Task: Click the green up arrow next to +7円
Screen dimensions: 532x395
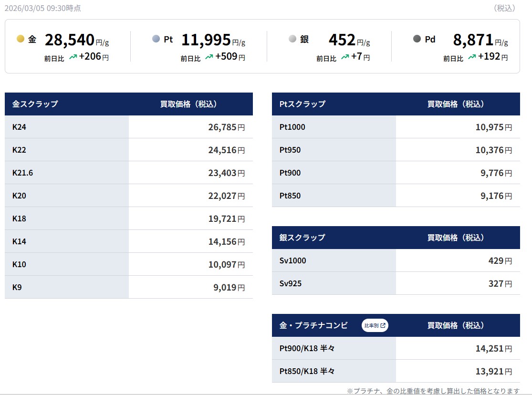Action: tap(345, 57)
